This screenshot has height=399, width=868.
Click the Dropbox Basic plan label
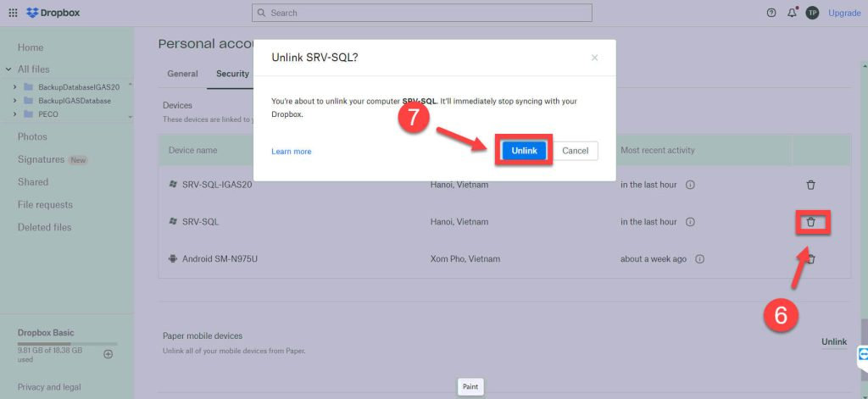[46, 333]
